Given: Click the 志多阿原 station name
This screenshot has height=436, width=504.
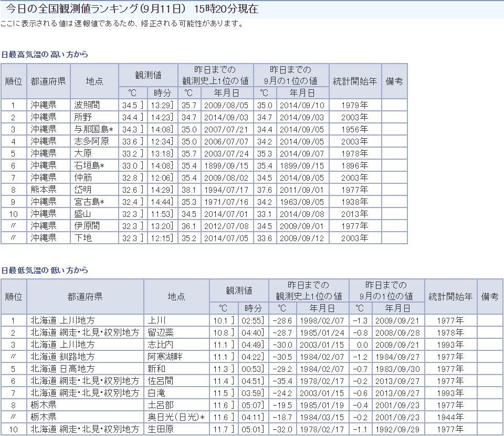Looking at the screenshot, I should coord(91,141).
